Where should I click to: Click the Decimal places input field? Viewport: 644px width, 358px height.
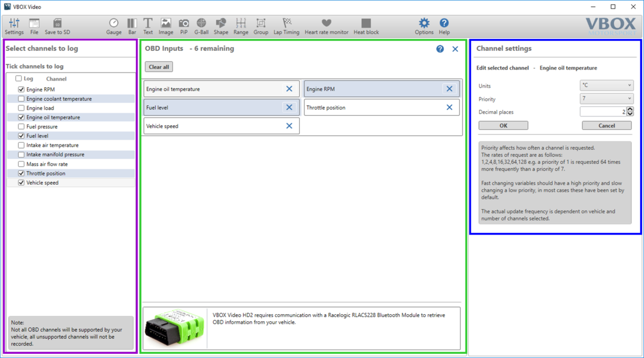tap(603, 112)
